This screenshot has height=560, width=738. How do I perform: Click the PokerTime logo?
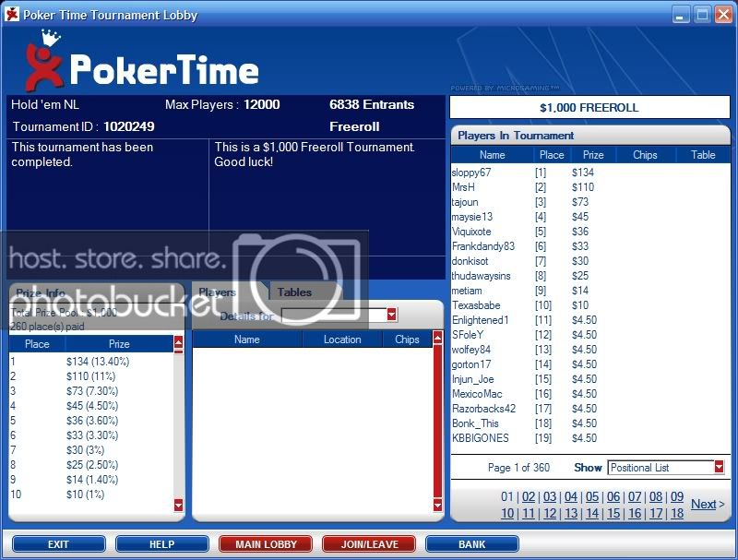(x=141, y=61)
